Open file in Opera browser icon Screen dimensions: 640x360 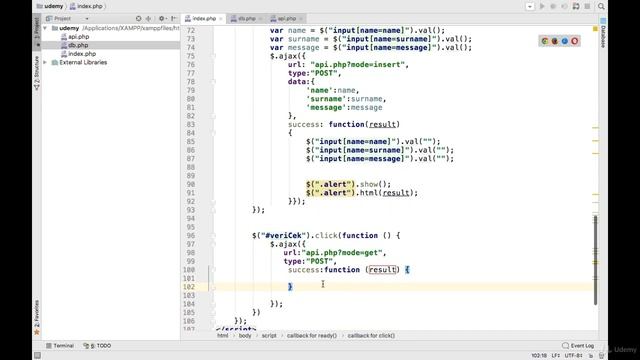pyautogui.click(x=575, y=41)
